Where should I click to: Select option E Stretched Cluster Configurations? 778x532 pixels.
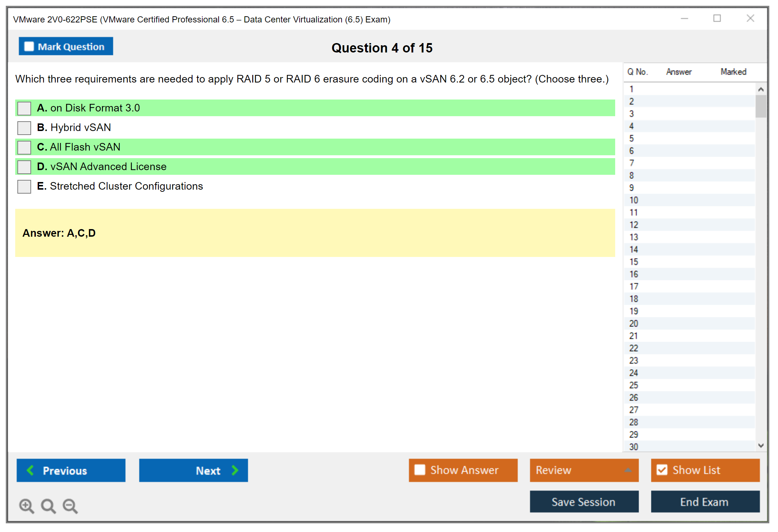(x=24, y=186)
